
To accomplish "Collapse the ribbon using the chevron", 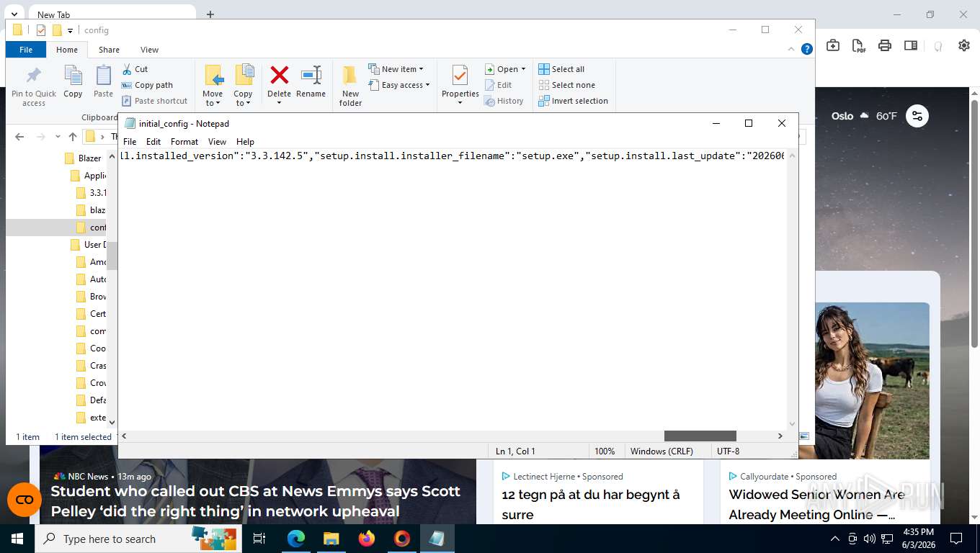I will coord(791,49).
